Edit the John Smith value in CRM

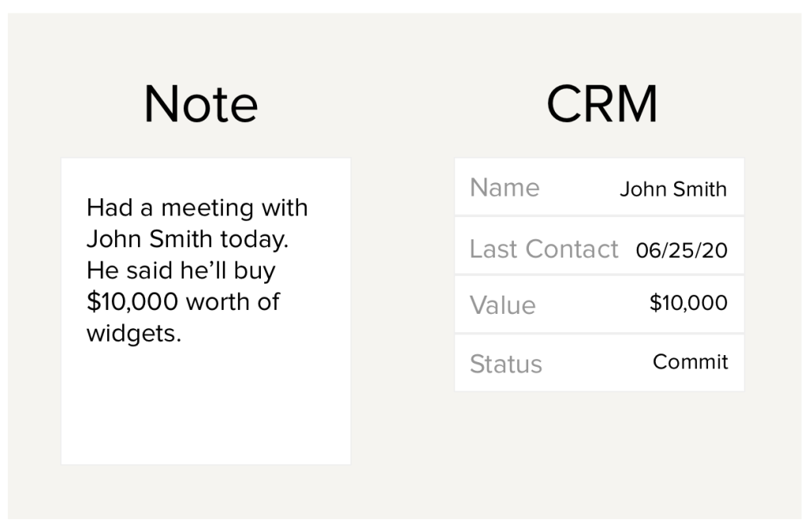tap(673, 189)
